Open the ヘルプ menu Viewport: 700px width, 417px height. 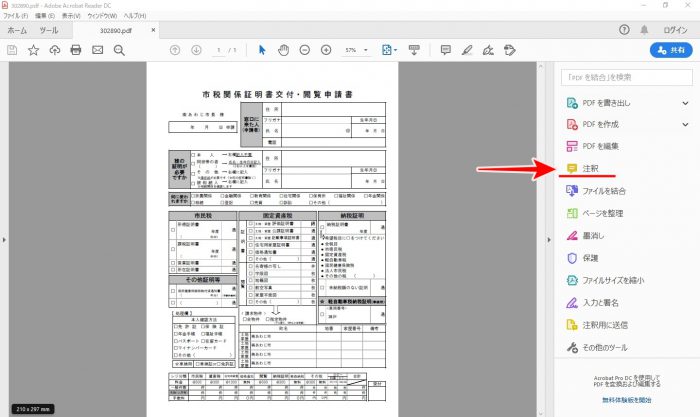click(x=135, y=16)
